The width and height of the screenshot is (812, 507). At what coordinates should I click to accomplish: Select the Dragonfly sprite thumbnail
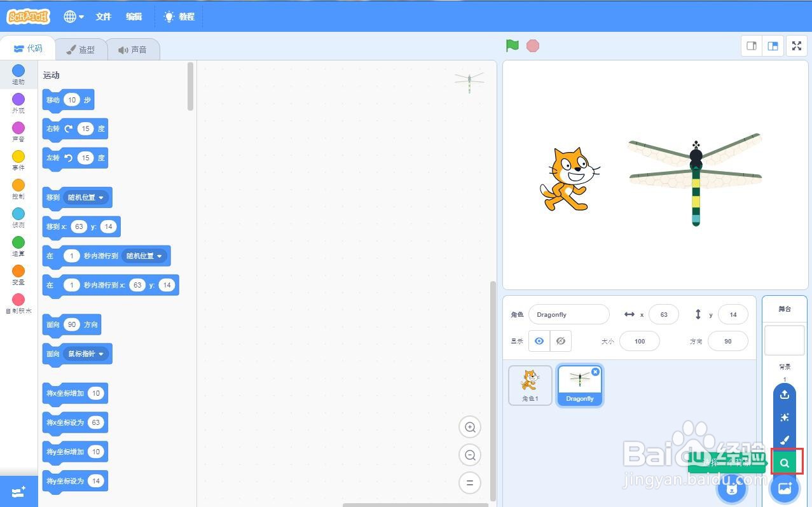(x=579, y=385)
